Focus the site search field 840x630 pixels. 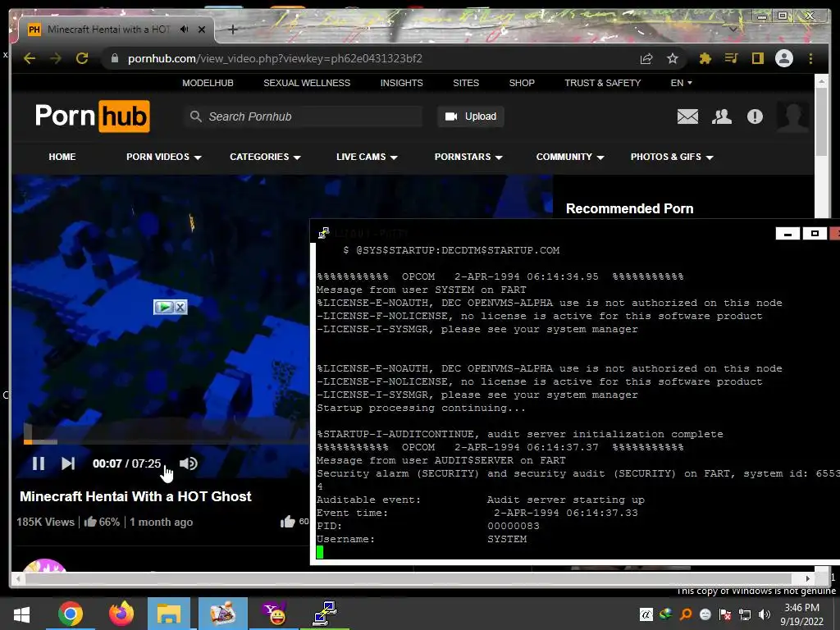pyautogui.click(x=304, y=116)
